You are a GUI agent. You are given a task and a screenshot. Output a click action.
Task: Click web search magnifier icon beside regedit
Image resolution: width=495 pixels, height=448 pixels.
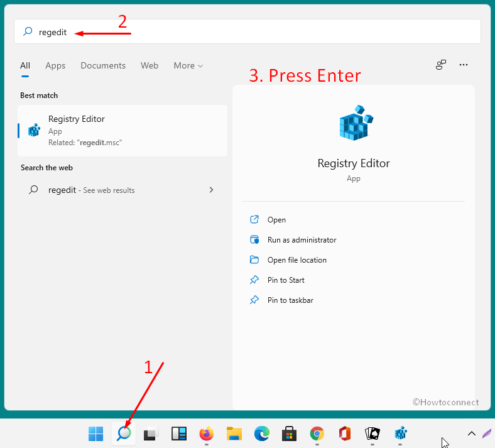click(x=33, y=190)
